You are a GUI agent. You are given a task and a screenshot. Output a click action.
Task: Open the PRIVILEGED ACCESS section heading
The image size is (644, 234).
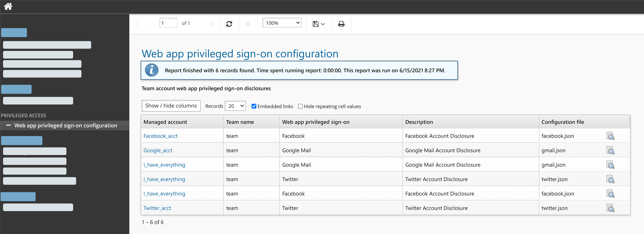(24, 115)
